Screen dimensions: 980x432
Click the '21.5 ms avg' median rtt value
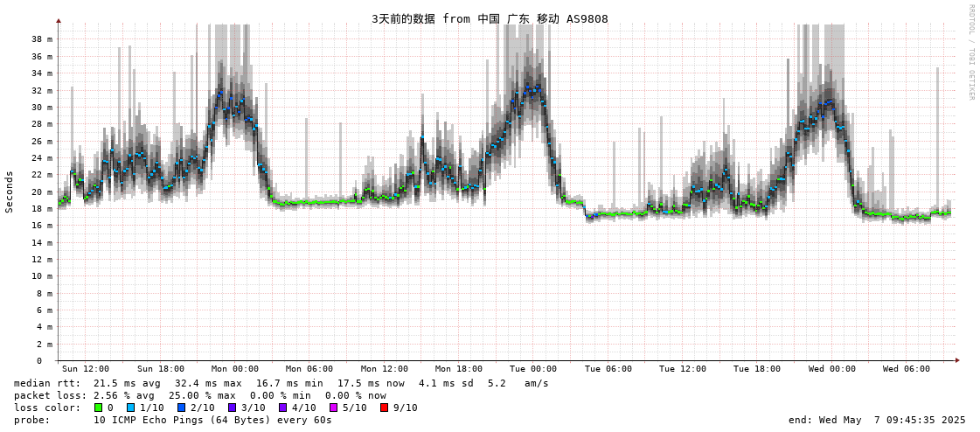click(127, 383)
